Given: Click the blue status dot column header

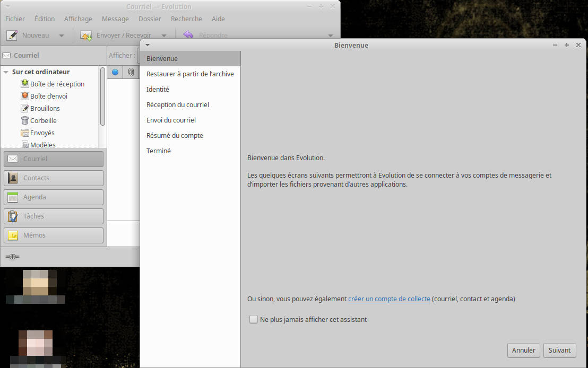Looking at the screenshot, I should (x=115, y=72).
